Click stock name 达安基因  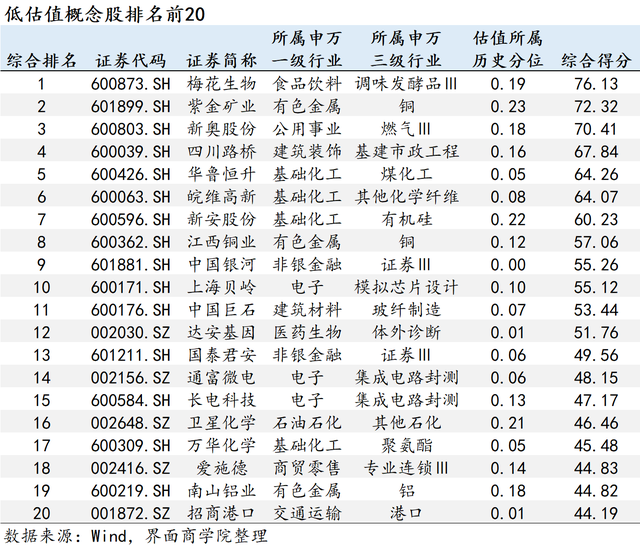coord(222,333)
